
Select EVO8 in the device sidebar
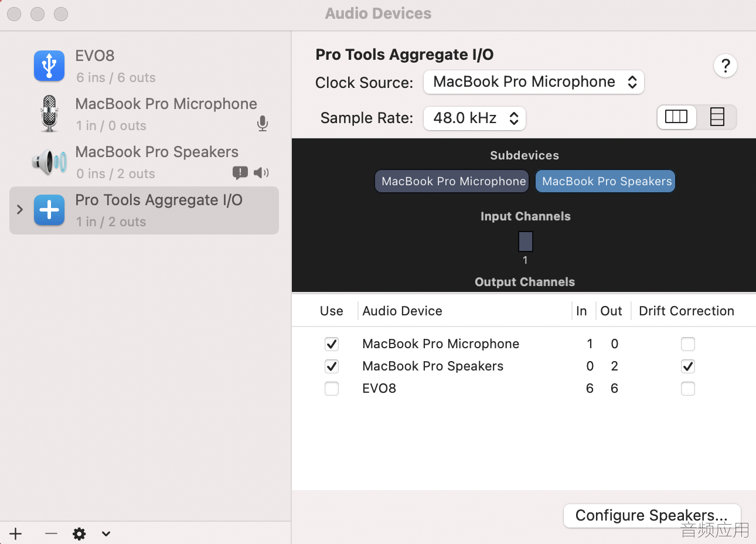point(144,66)
